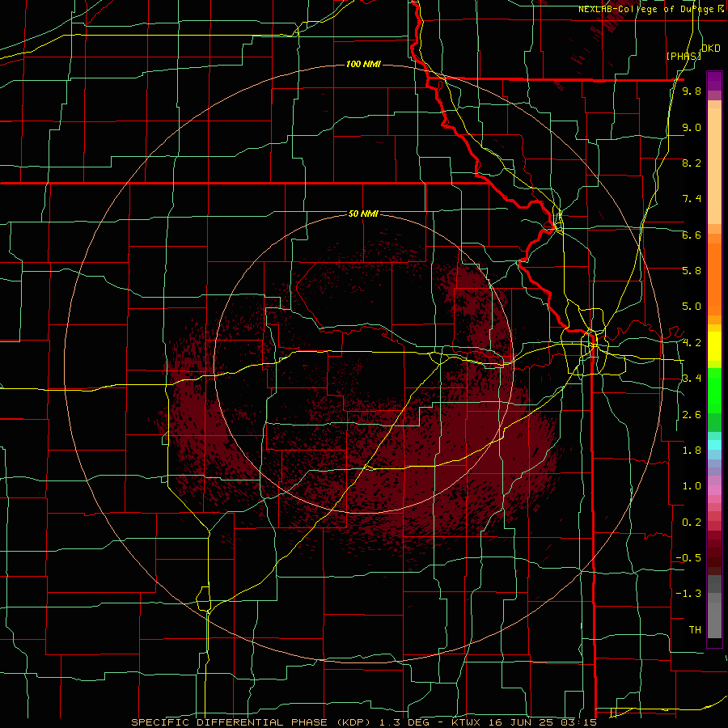The height and width of the screenshot is (728, 728).
Task: Click the KTWX radar site identifier
Action: pyautogui.click(x=467, y=722)
